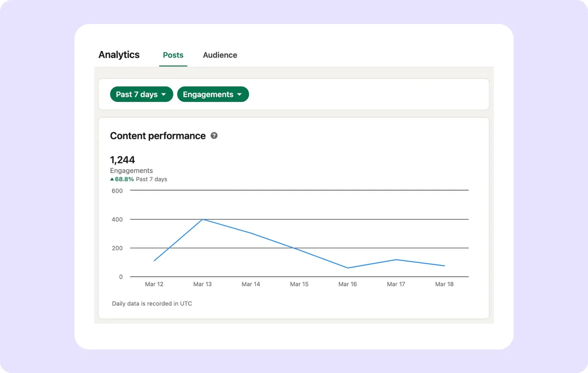This screenshot has height=373, width=588.
Task: Select the chart data point at Mar 18
Action: [x=444, y=266]
